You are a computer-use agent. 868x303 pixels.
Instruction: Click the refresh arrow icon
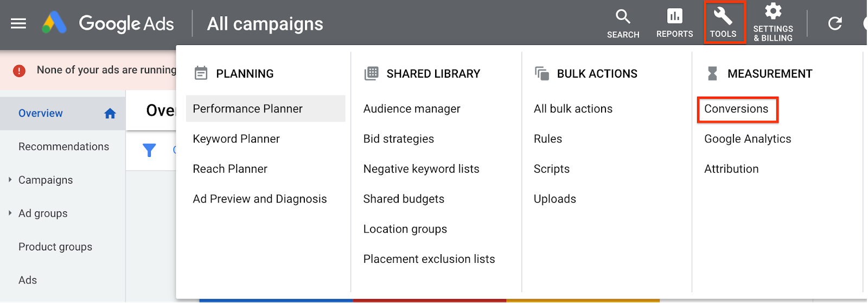(x=835, y=23)
